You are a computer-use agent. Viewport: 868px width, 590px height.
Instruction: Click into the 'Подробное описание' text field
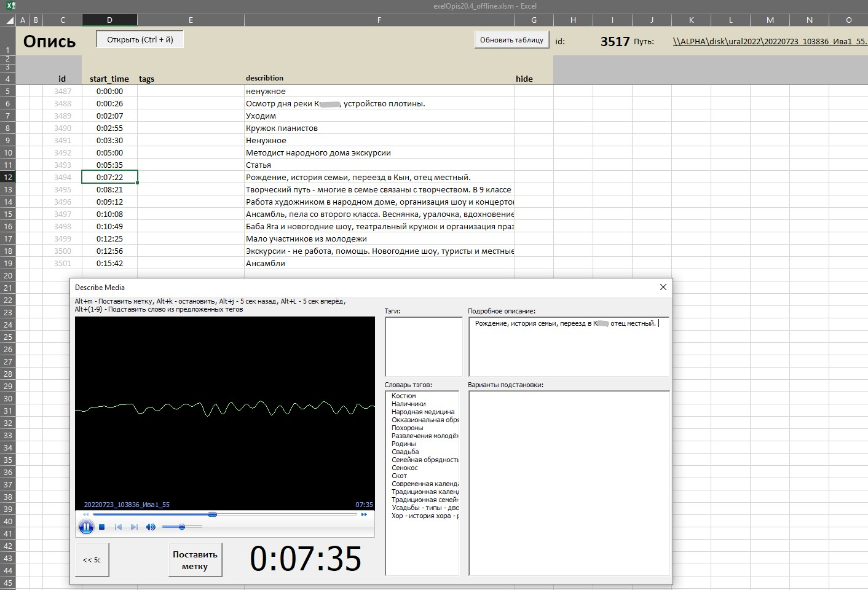tap(569, 347)
